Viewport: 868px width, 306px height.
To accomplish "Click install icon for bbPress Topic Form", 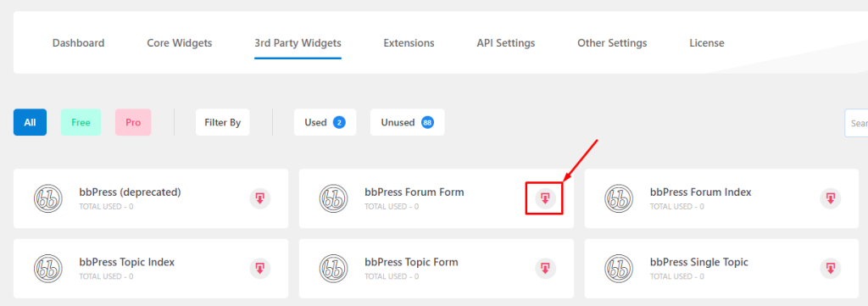I will pyautogui.click(x=545, y=269).
